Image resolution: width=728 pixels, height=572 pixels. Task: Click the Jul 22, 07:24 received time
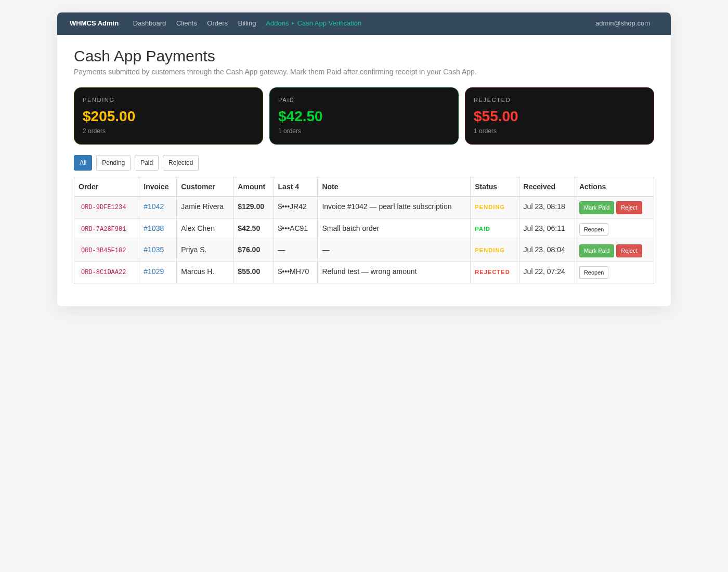544,271
